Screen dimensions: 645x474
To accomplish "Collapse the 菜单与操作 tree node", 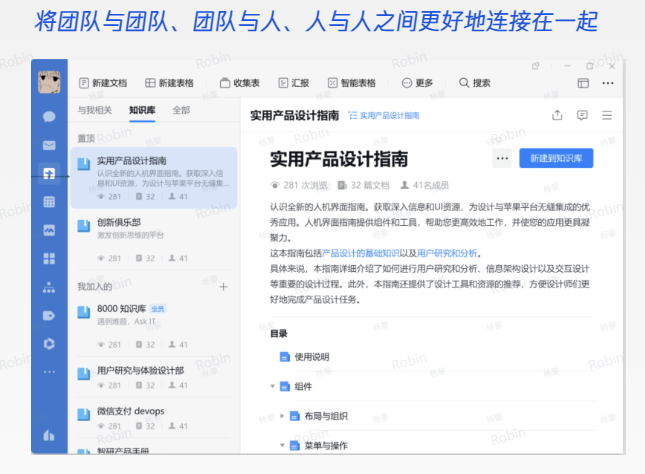I will [x=283, y=444].
